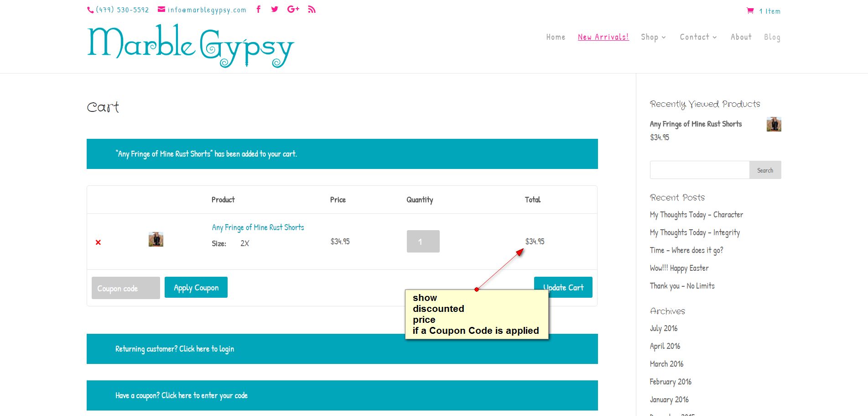This screenshot has height=416, width=868.
Task: Click here to enter your coupon code
Action: coord(204,395)
